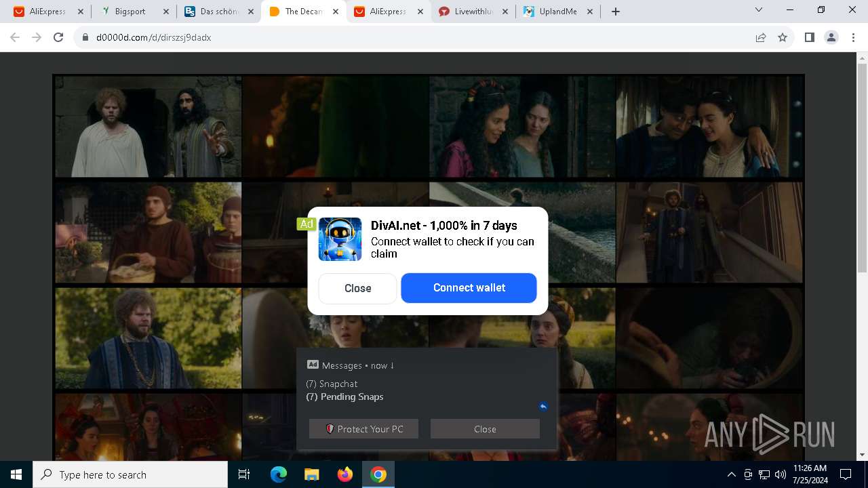Open the Chrome three-dot menu

click(853, 37)
